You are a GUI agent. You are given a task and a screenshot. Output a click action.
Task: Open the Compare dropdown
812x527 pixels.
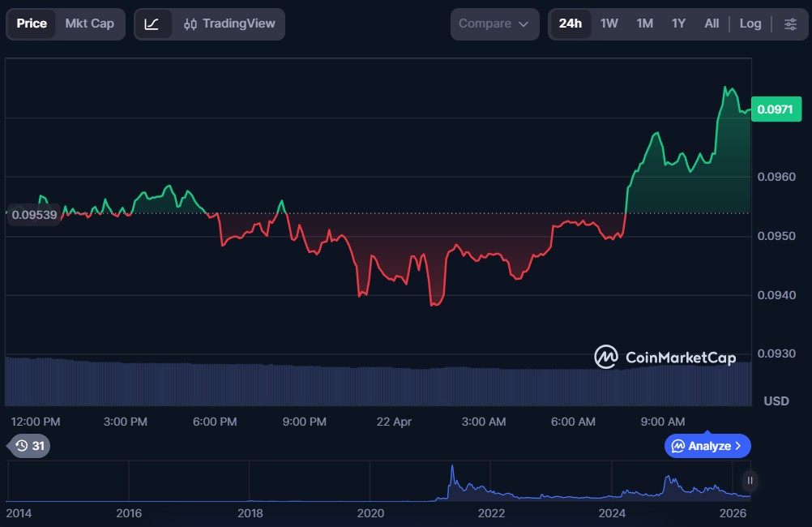coord(494,24)
